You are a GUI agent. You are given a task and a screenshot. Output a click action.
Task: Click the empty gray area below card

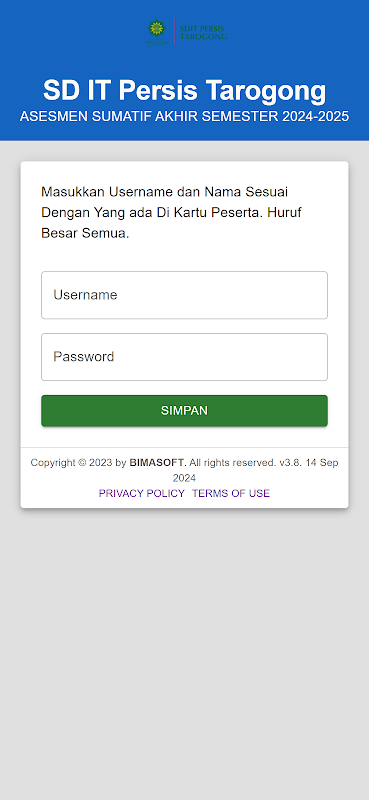pos(184,653)
